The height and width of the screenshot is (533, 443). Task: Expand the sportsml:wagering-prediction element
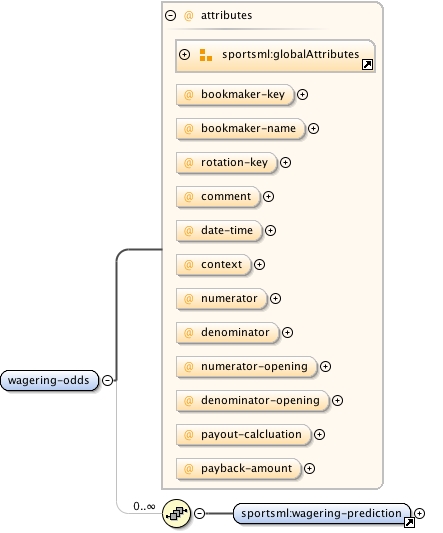[420, 513]
